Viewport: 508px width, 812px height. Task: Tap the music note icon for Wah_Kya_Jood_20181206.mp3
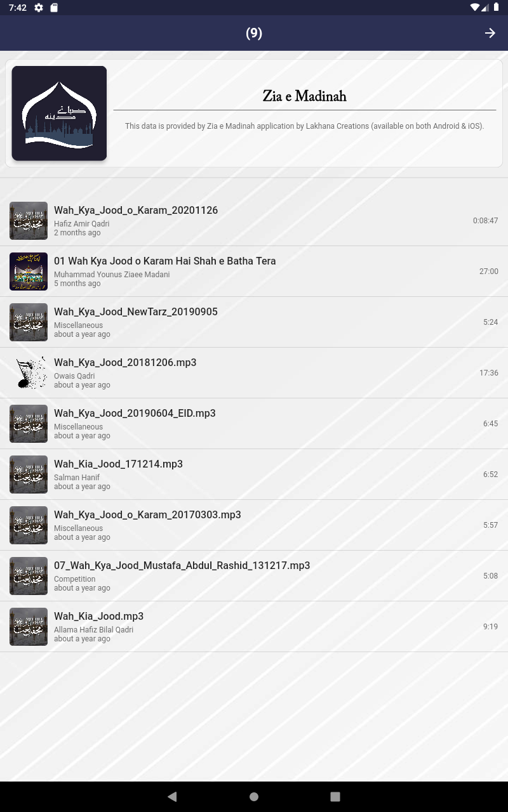tap(29, 373)
